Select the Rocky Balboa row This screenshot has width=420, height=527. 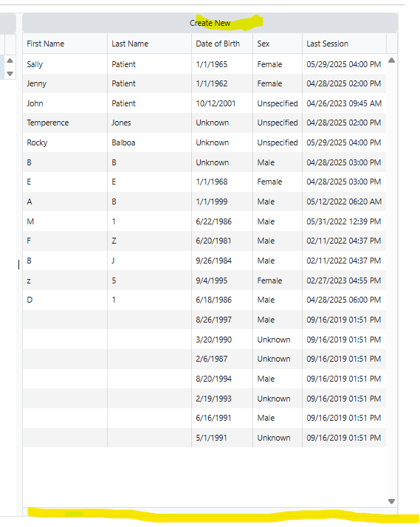tap(204, 142)
